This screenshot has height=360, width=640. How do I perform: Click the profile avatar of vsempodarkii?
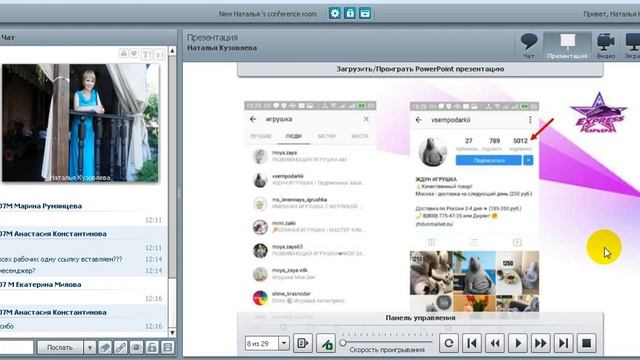pyautogui.click(x=432, y=152)
